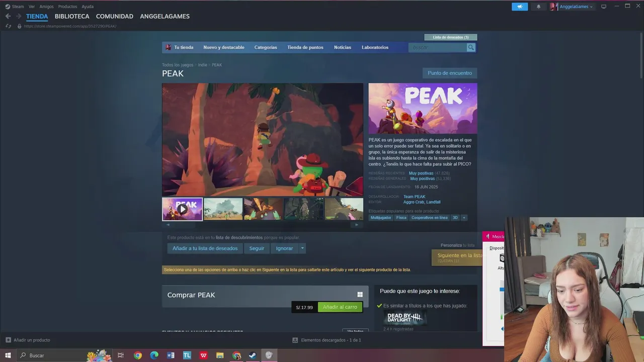This screenshot has width=644, height=362.
Task: Go forward with the right arrow
Action: click(19, 16)
